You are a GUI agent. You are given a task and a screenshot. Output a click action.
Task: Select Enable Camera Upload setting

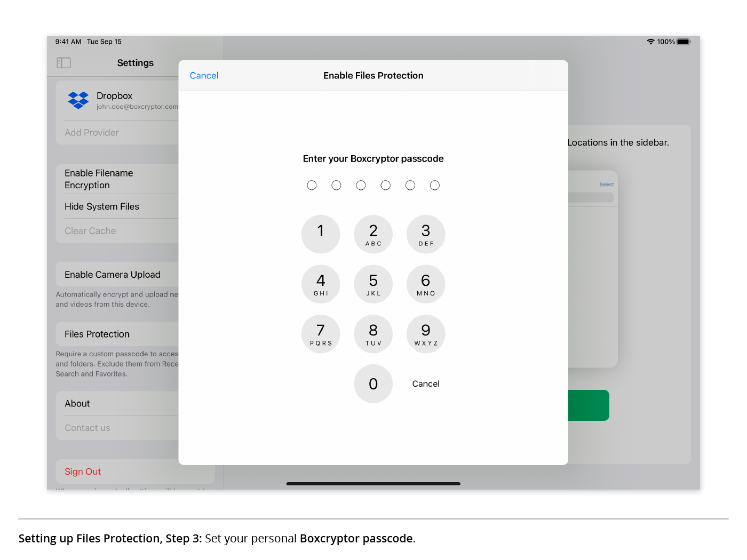(x=117, y=275)
